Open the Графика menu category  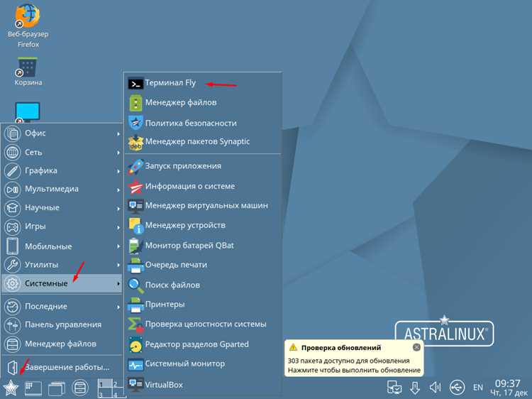point(62,170)
